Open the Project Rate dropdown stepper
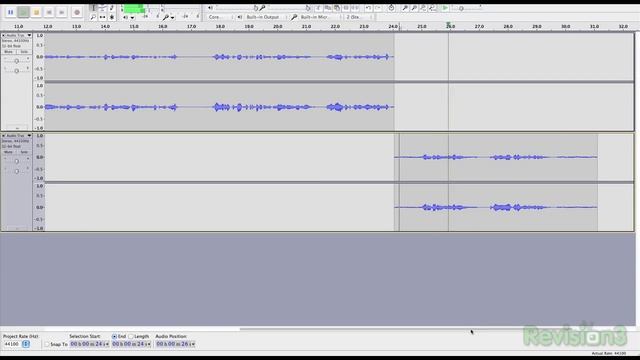The height and width of the screenshot is (360, 640). [26, 344]
